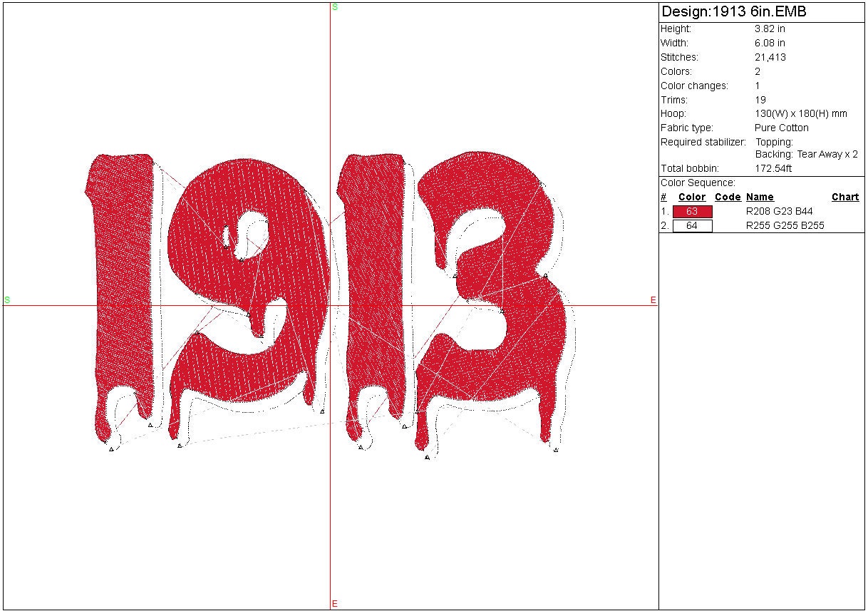Click the 'Chart' column header
The height and width of the screenshot is (611, 868).
pos(844,197)
